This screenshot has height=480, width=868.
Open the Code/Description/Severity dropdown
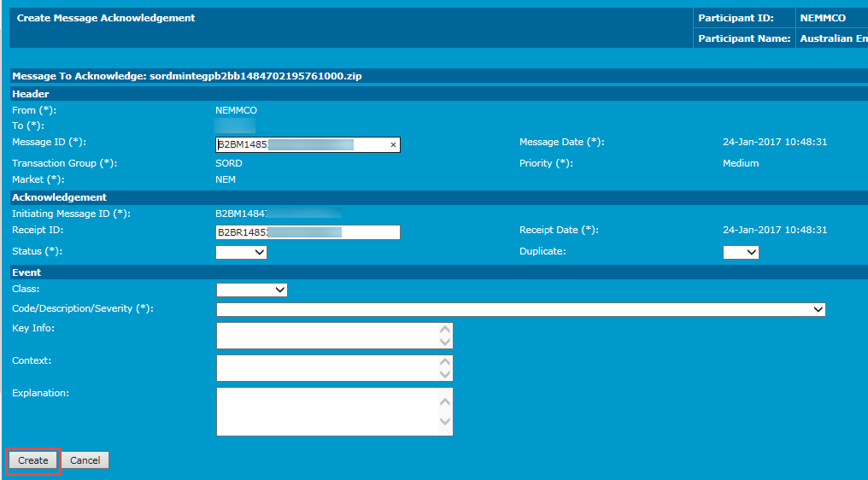point(521,309)
